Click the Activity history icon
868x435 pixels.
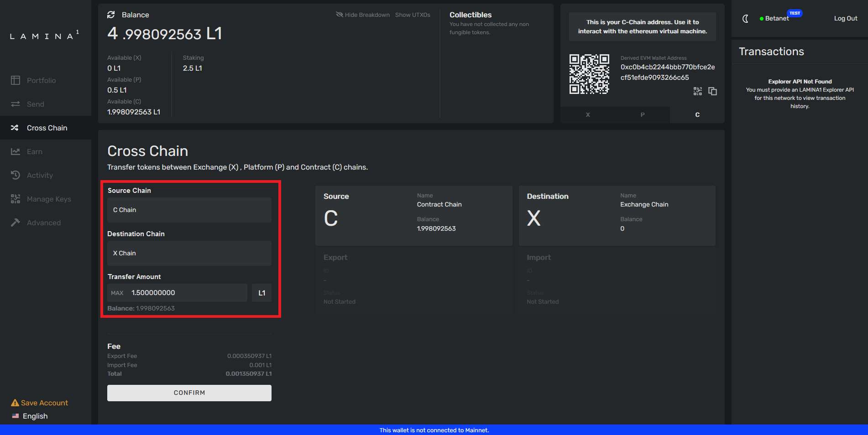click(x=16, y=175)
